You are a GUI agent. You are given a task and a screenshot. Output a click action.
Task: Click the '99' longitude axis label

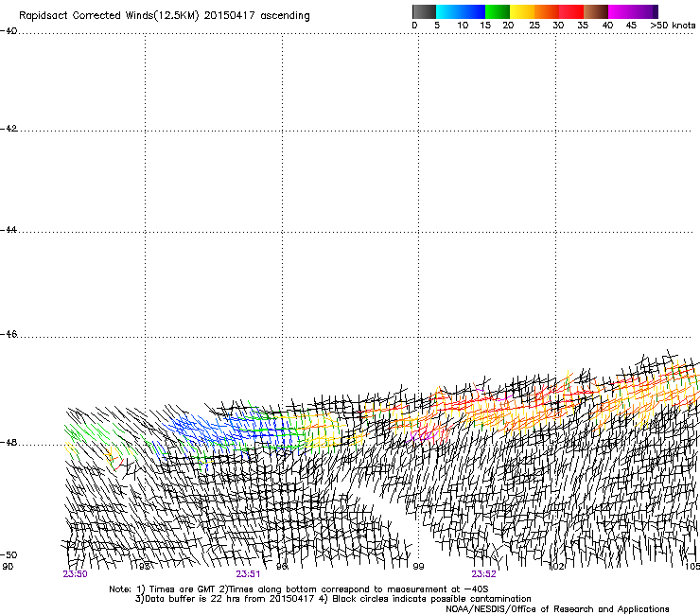(x=418, y=567)
